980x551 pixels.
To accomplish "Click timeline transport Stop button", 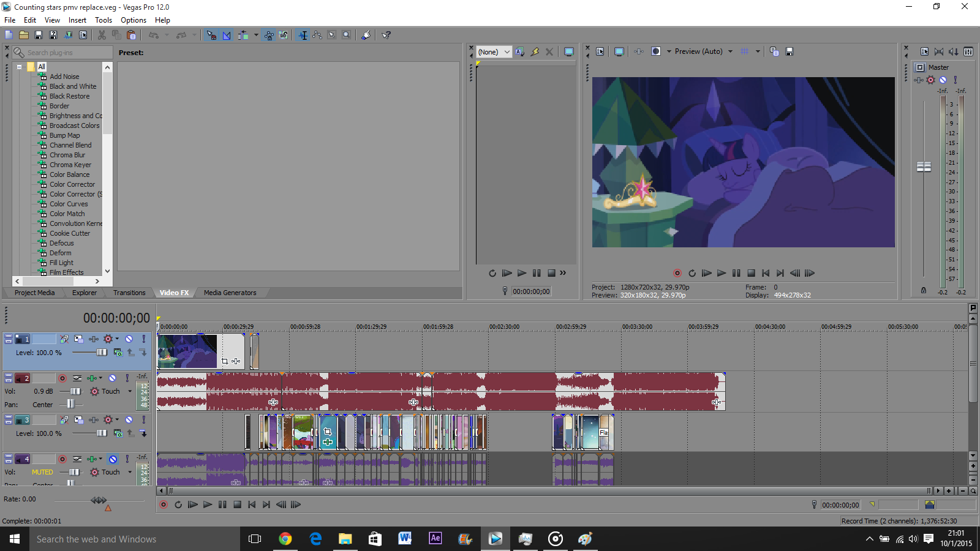I will click(x=237, y=504).
